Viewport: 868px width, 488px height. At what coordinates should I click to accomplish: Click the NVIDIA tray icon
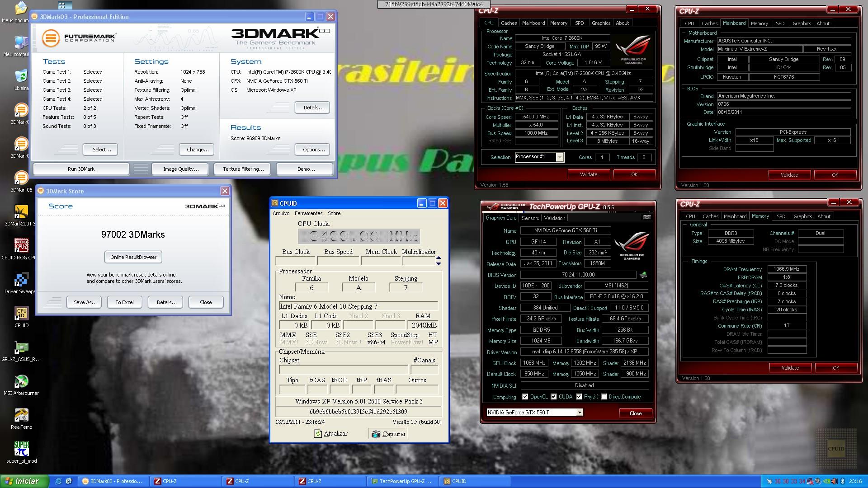pyautogui.click(x=827, y=481)
